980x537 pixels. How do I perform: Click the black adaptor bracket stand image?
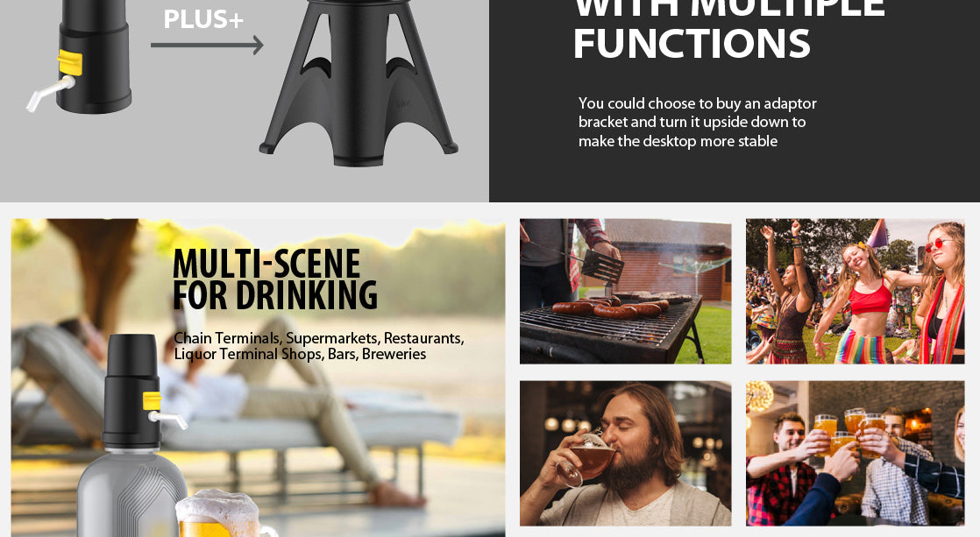(359, 83)
